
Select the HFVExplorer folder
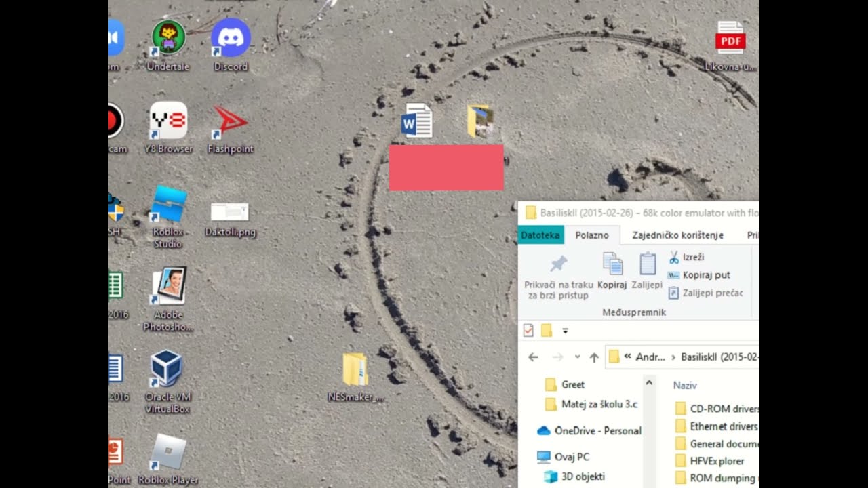click(x=709, y=461)
